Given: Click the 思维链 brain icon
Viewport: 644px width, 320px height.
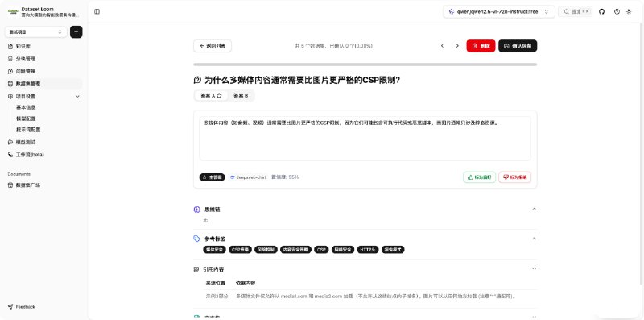Looking at the screenshot, I should [x=196, y=210].
